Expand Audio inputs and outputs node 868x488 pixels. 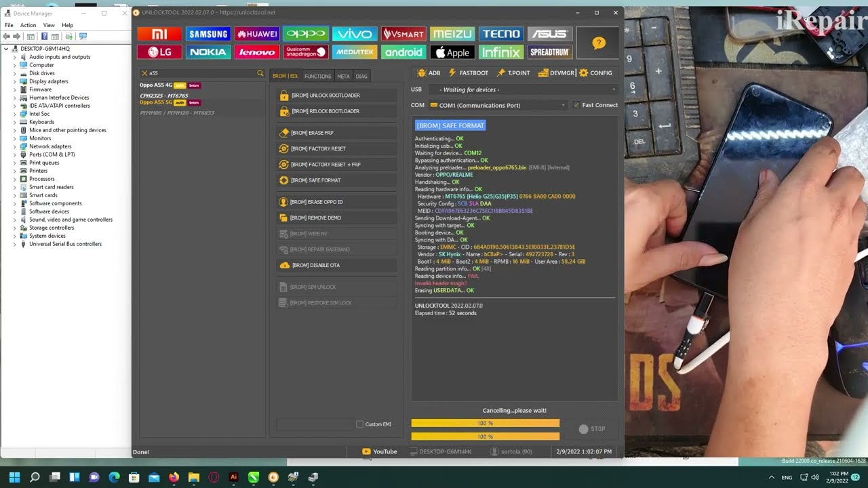(x=15, y=57)
